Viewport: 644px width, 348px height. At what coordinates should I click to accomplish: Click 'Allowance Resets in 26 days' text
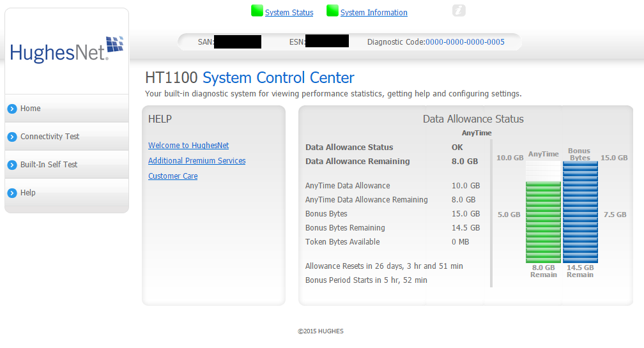click(384, 266)
